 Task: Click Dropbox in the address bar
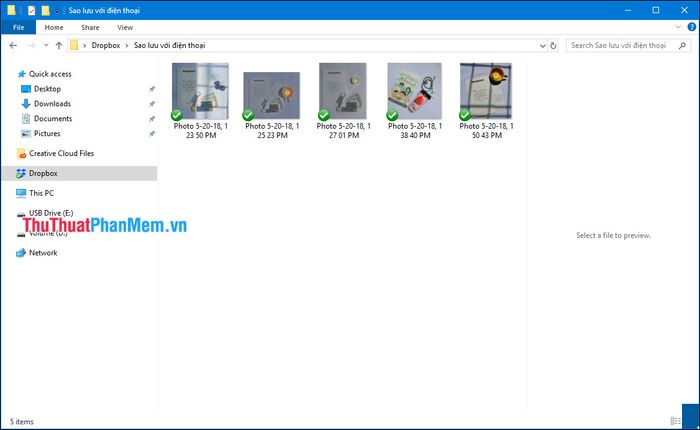pos(106,45)
